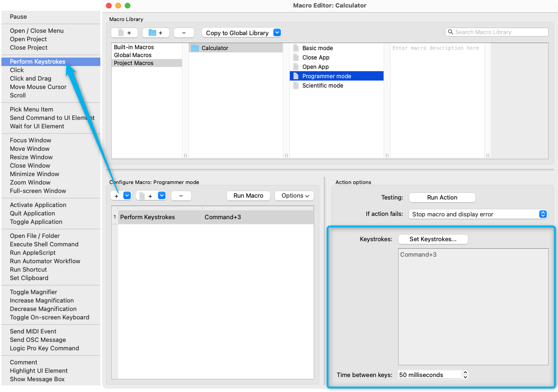The image size is (558, 392).
Task: Click the Set Keystrokes... button
Action: (433, 239)
